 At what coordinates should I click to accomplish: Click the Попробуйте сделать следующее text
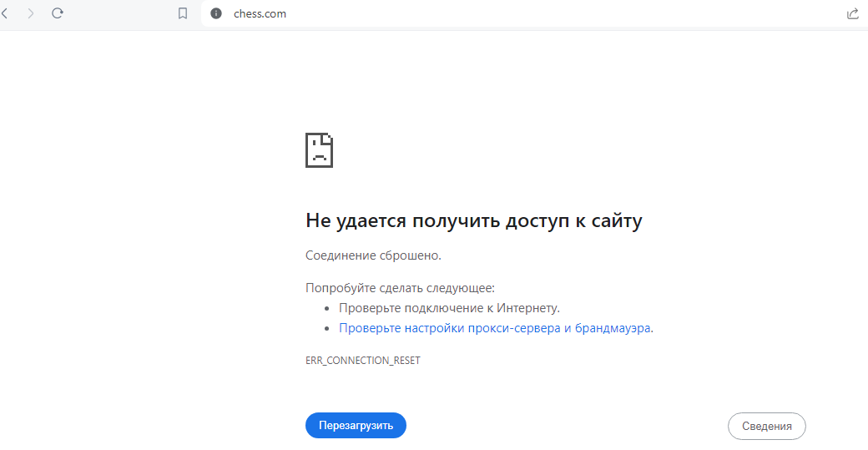[400, 288]
